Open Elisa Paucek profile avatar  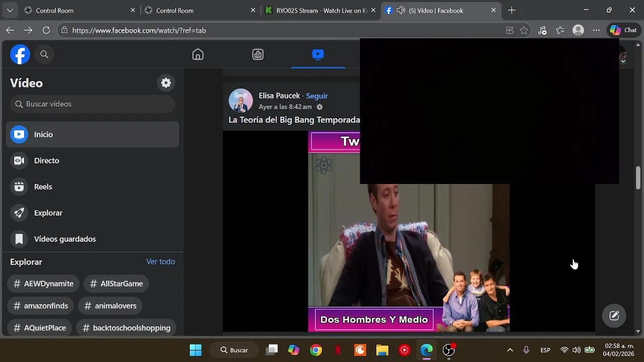240,101
